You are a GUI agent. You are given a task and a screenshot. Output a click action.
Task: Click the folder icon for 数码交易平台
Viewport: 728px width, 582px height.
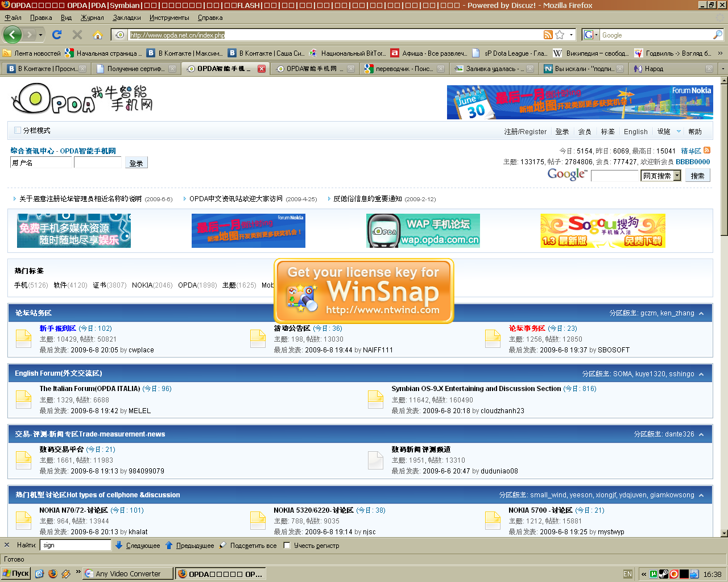point(24,460)
